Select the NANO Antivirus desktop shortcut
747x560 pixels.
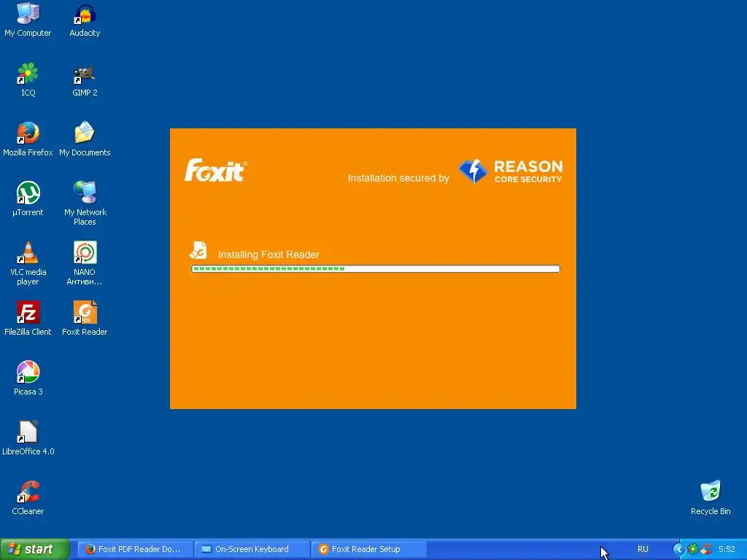tap(85, 262)
